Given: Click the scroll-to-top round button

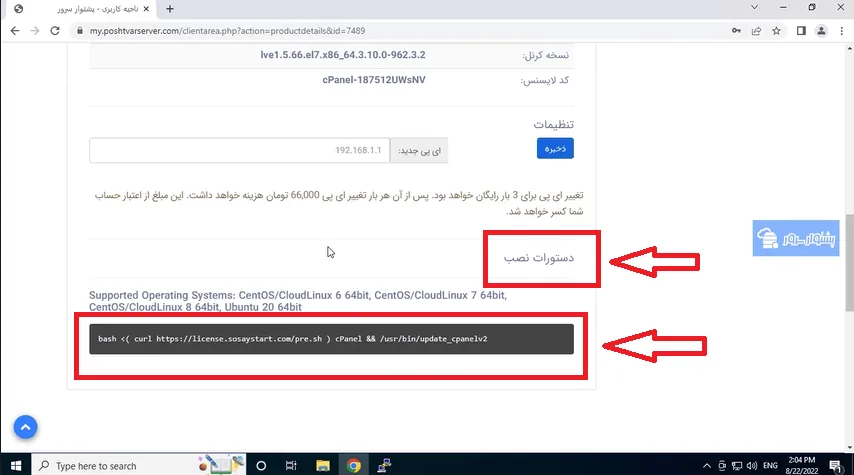Looking at the screenshot, I should (26, 427).
